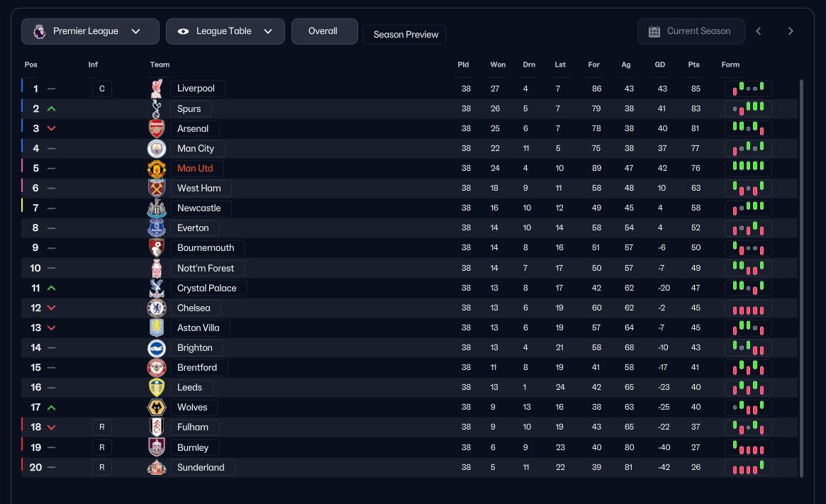Click the West Ham club badge
Screen dimensions: 826x504
157,188
